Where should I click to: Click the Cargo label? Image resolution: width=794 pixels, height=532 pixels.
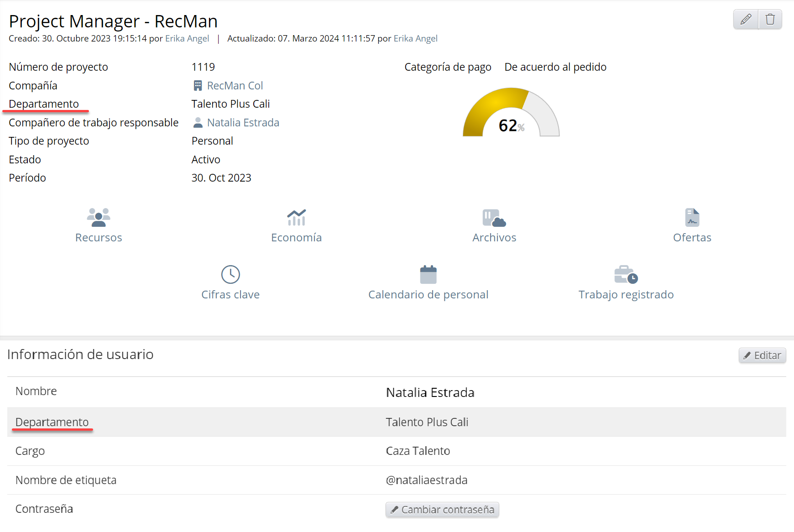[x=30, y=451]
